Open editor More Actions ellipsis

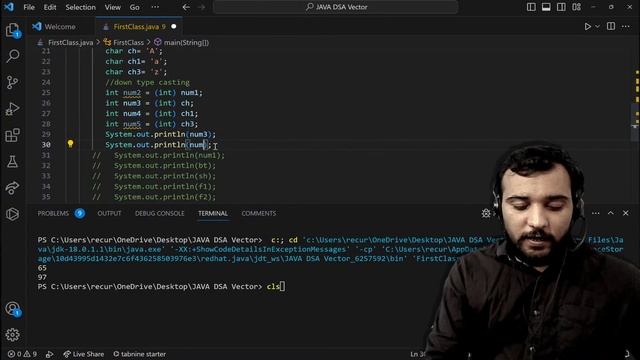coord(625,27)
